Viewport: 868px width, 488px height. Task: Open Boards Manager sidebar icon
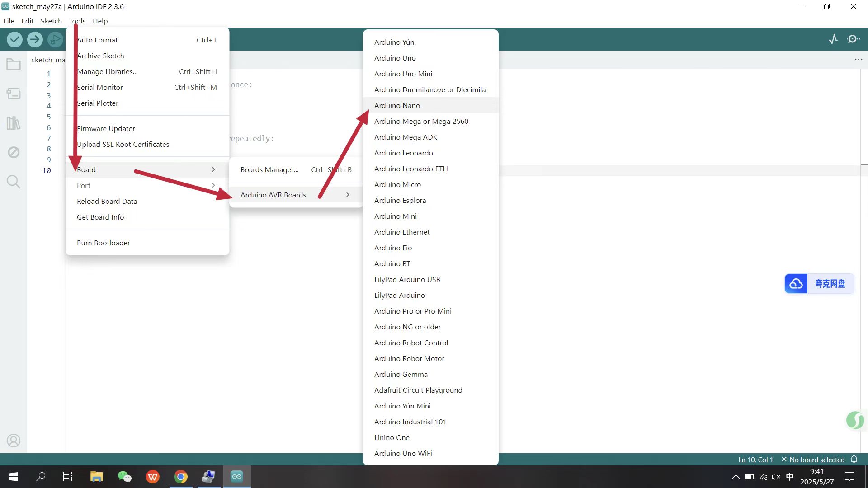(14, 94)
